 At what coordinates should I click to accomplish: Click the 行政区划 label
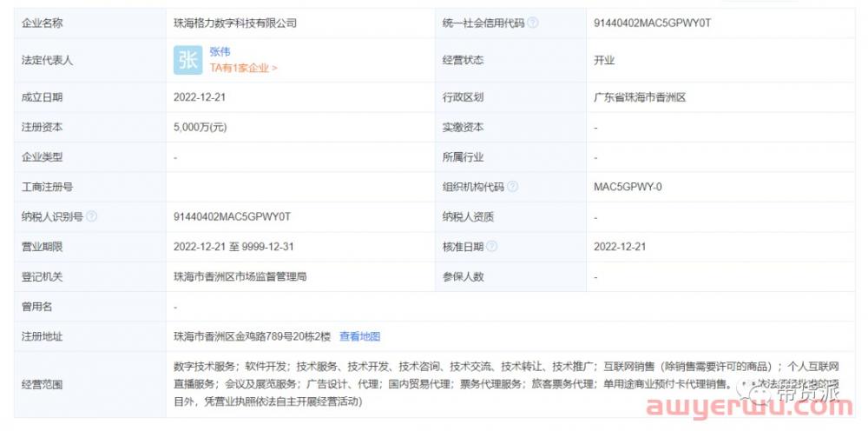[x=464, y=97]
